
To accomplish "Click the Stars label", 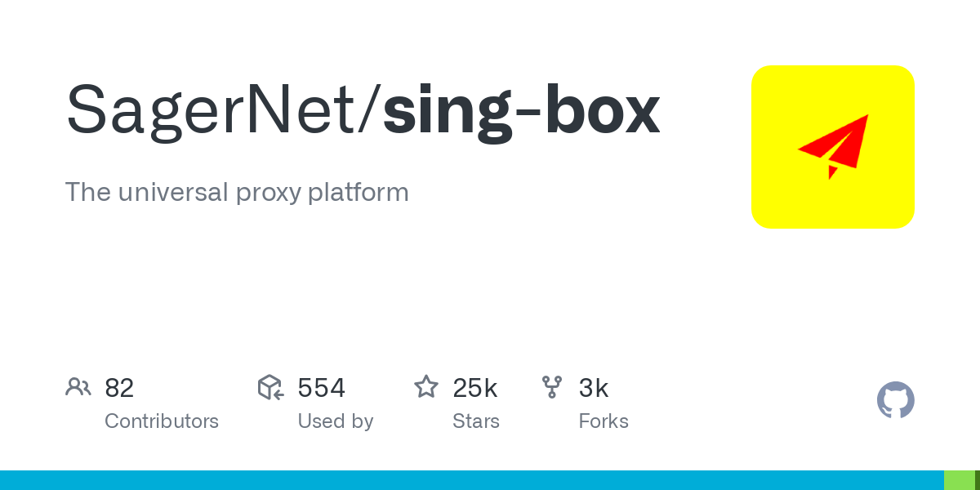I will pyautogui.click(x=476, y=421).
